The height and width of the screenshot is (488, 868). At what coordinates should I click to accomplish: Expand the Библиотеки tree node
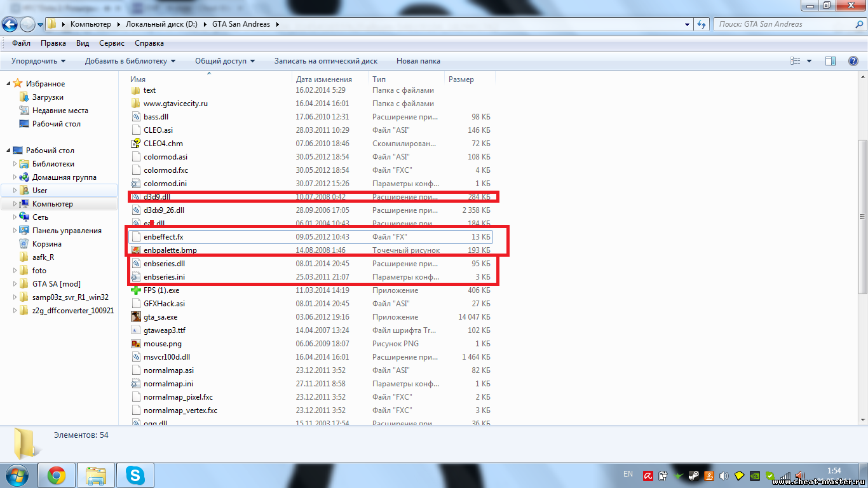tap(16, 164)
